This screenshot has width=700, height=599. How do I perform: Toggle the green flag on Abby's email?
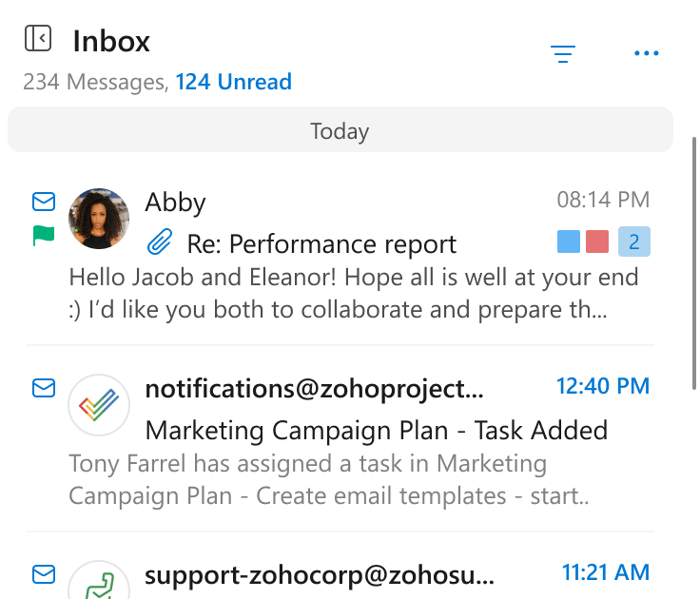[x=44, y=235]
